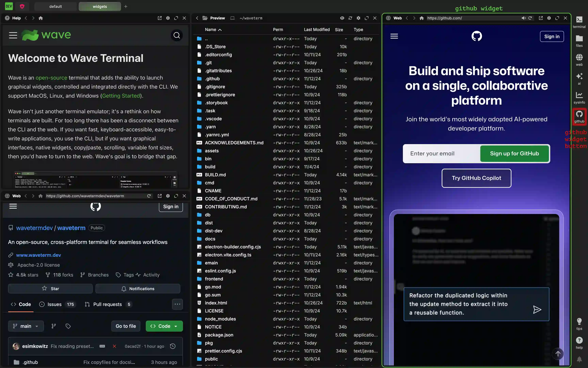Open the sysinfo widget
The height and width of the screenshot is (368, 588).
(x=579, y=98)
